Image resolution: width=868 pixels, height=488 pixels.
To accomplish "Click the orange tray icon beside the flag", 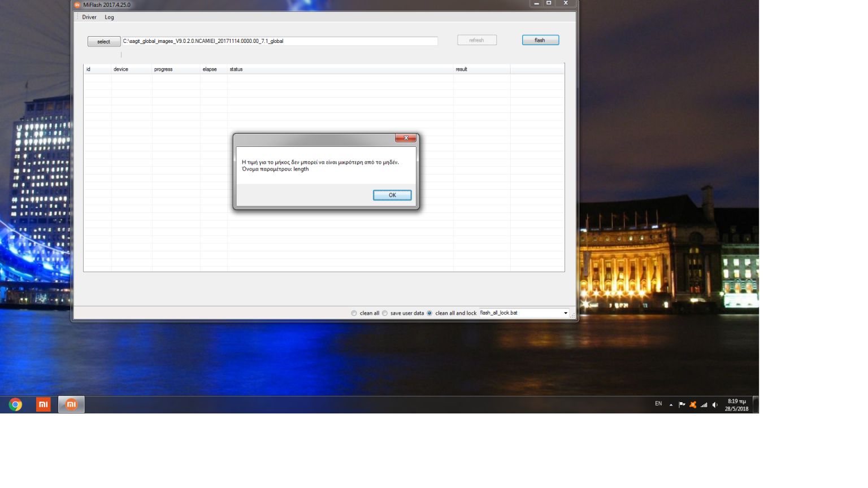I will point(693,405).
